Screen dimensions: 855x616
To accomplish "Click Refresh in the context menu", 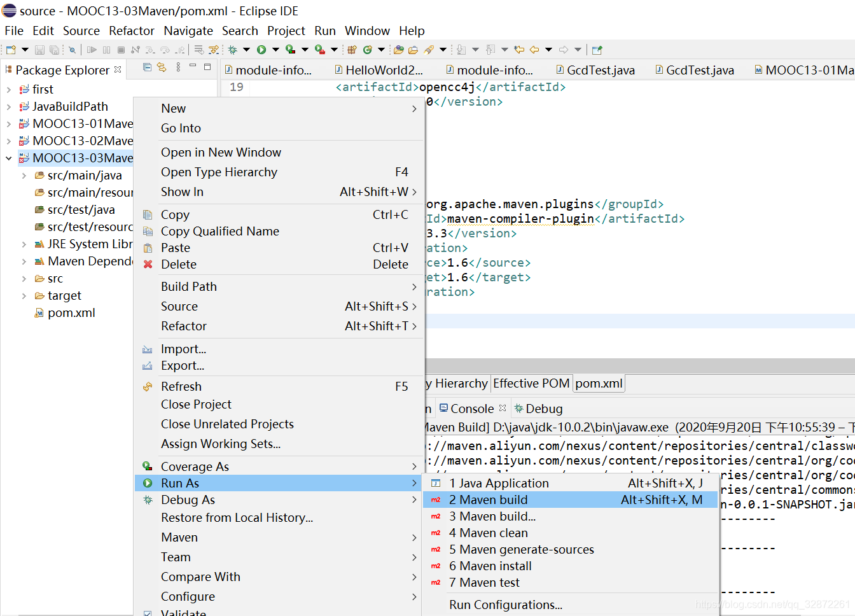I will (x=279, y=387).
